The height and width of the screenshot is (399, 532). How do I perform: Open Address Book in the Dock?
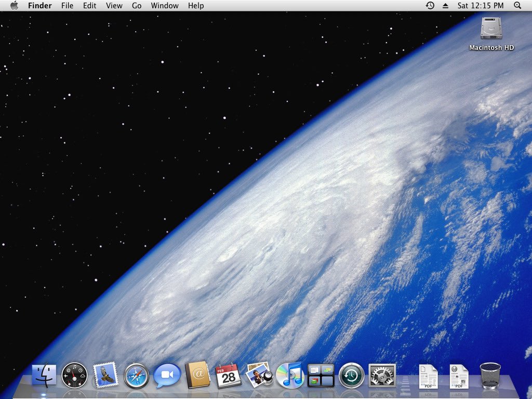[197, 375]
